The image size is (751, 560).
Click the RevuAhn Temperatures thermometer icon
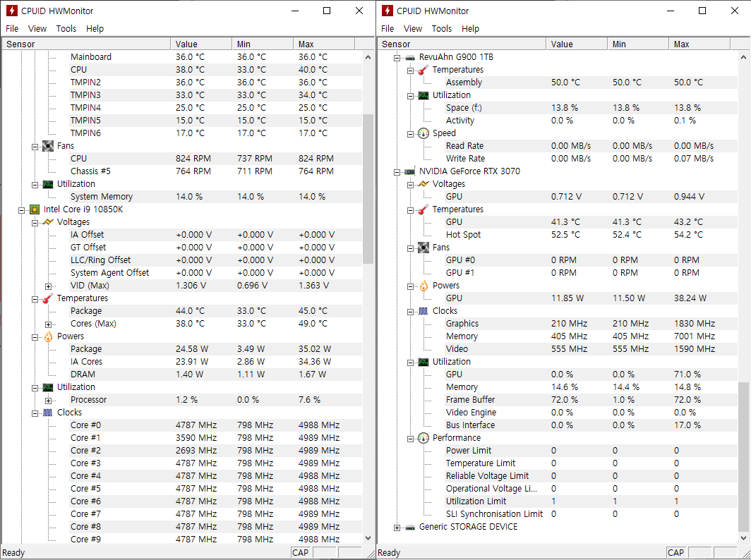pos(423,70)
